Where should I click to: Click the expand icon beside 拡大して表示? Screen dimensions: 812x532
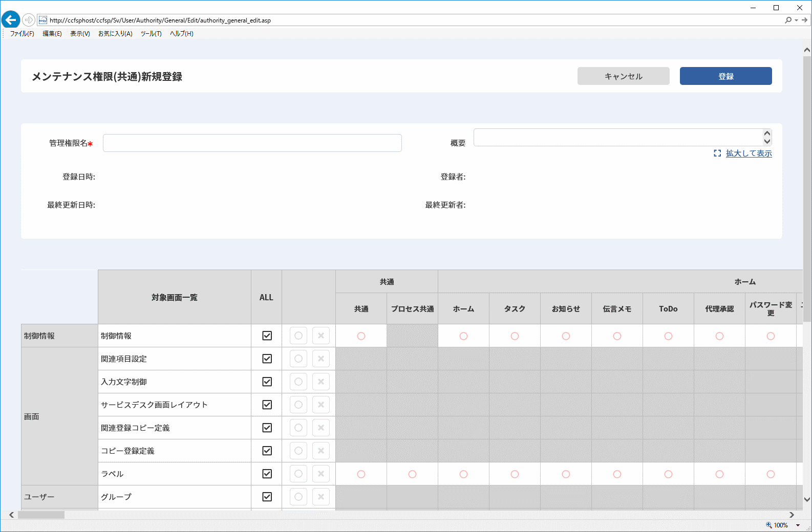click(x=717, y=153)
